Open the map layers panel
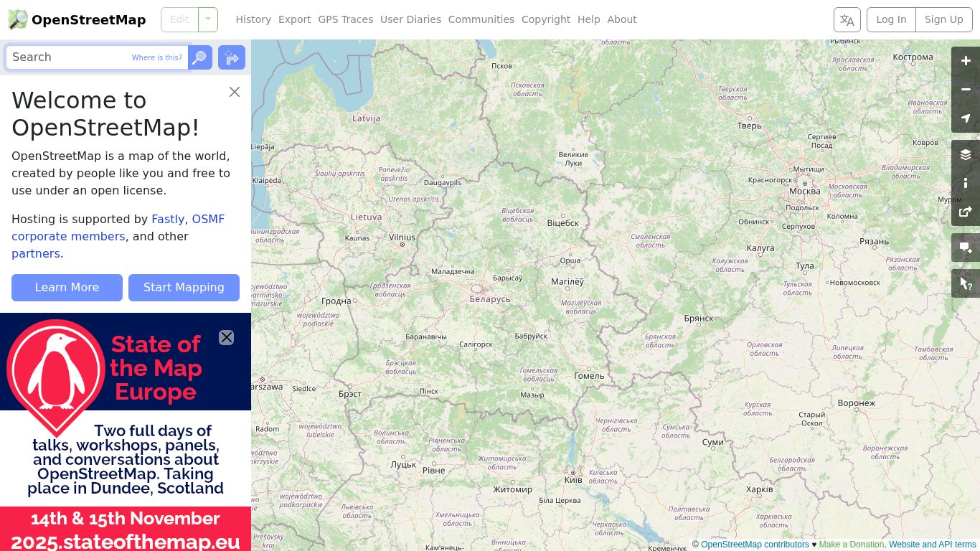This screenshot has height=551, width=980. pos(966,154)
